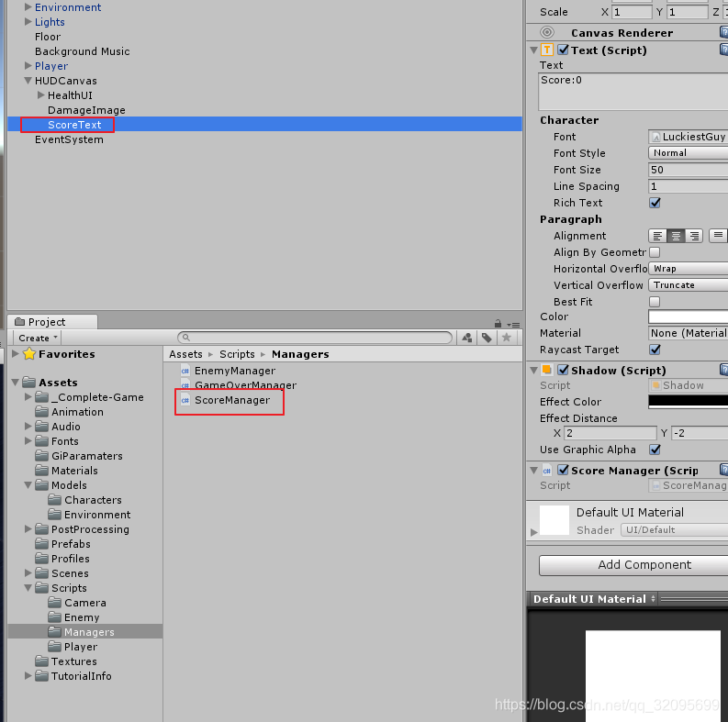Expand the HealthUI hierarchy item
Screen dimensions: 728x722
pos(41,95)
